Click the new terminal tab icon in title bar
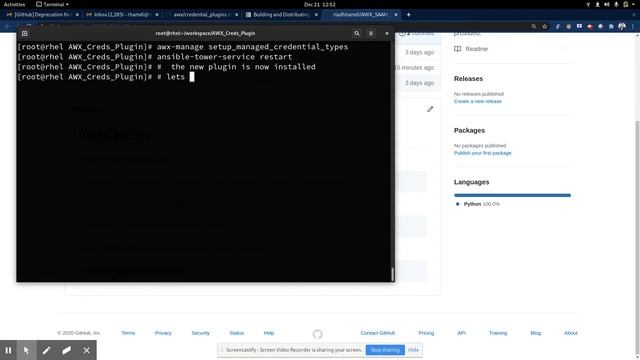640x360 pixels. click(x=24, y=33)
